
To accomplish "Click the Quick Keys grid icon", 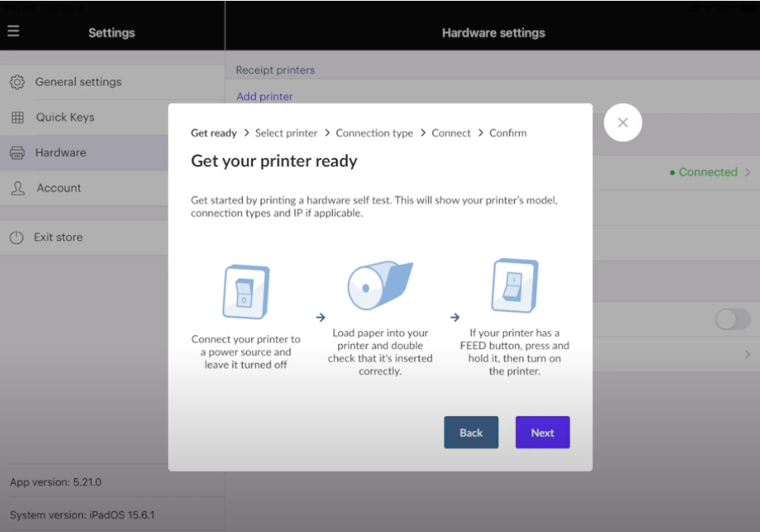I will 17,117.
